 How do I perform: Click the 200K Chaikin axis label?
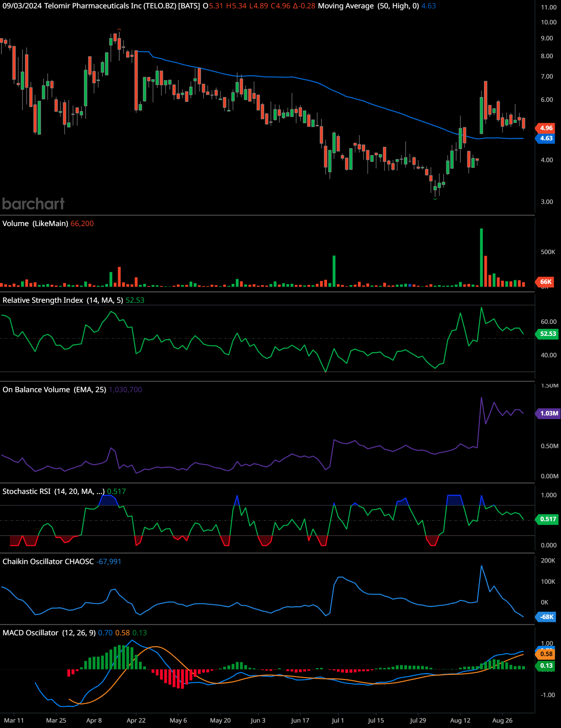[548, 560]
